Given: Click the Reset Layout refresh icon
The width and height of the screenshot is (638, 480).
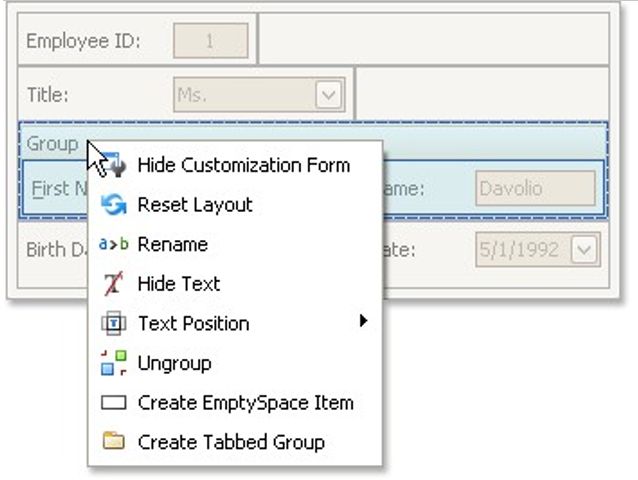Looking at the screenshot, I should [114, 205].
